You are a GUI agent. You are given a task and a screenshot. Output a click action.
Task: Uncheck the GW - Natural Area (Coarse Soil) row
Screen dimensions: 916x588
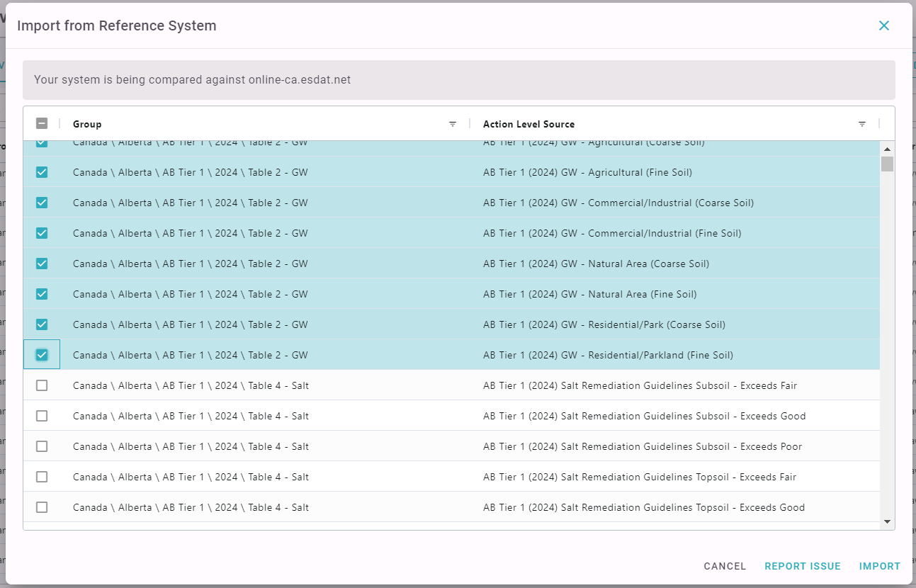42,264
